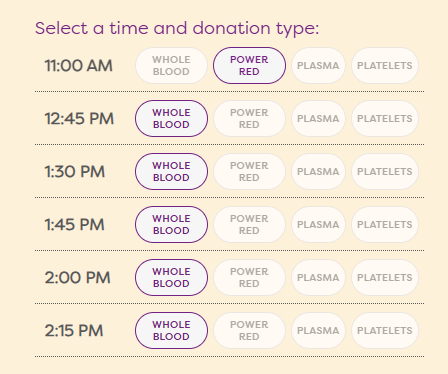The width and height of the screenshot is (448, 374).
Task: Click the 2:00 PM time label
Action: [x=78, y=278]
